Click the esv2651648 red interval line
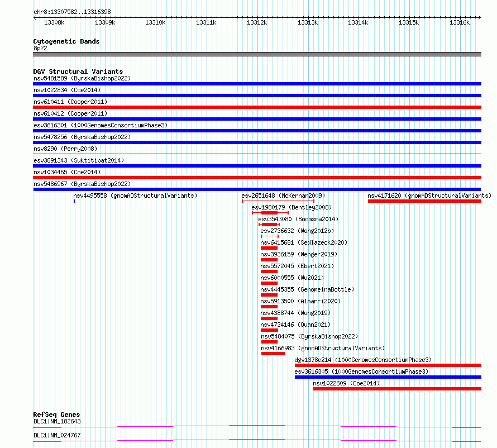 pyautogui.click(x=278, y=201)
